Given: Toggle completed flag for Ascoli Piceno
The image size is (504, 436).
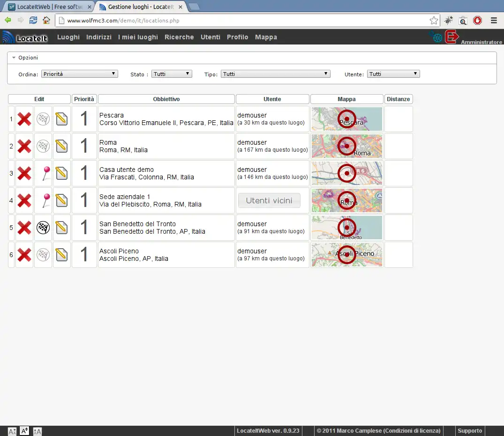Looking at the screenshot, I should [43, 255].
